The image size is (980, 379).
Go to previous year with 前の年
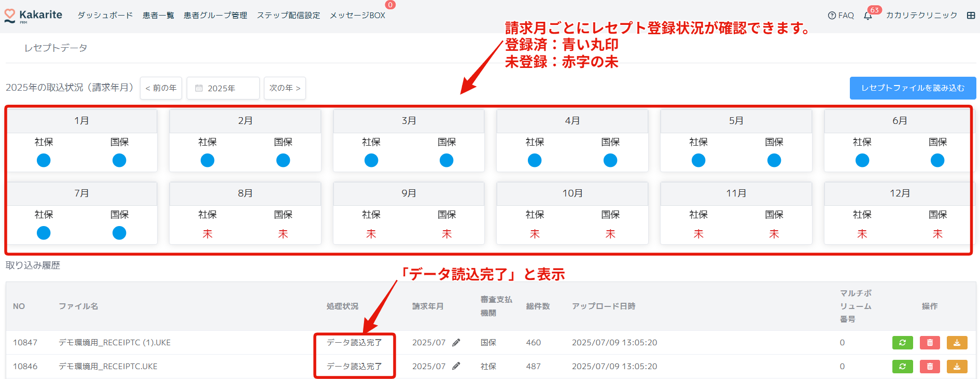point(161,88)
